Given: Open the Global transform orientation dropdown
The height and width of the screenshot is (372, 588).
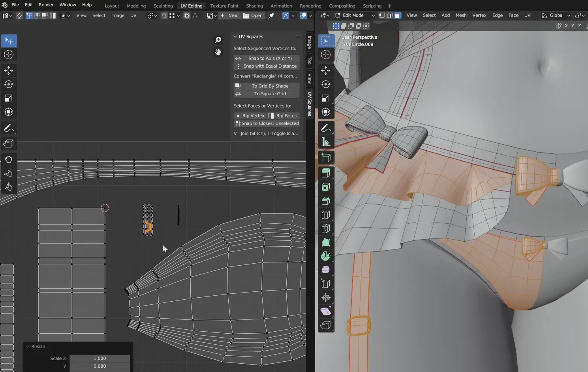Looking at the screenshot, I should (x=556, y=15).
